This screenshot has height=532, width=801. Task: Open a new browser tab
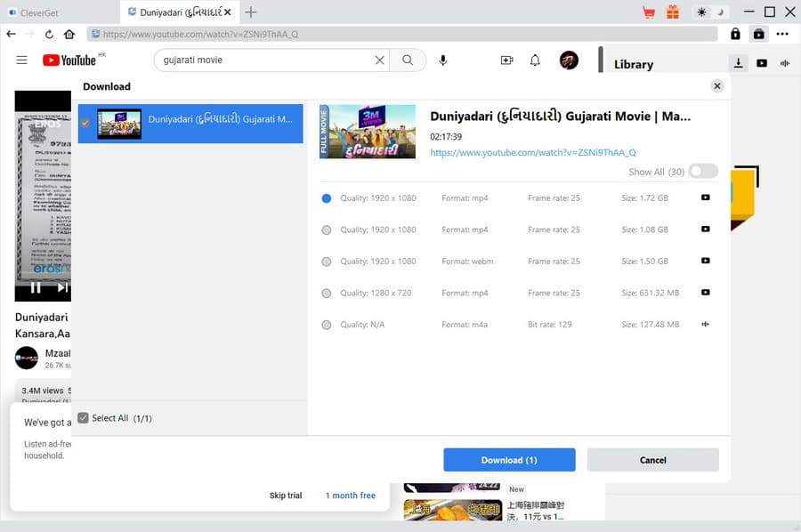(251, 12)
